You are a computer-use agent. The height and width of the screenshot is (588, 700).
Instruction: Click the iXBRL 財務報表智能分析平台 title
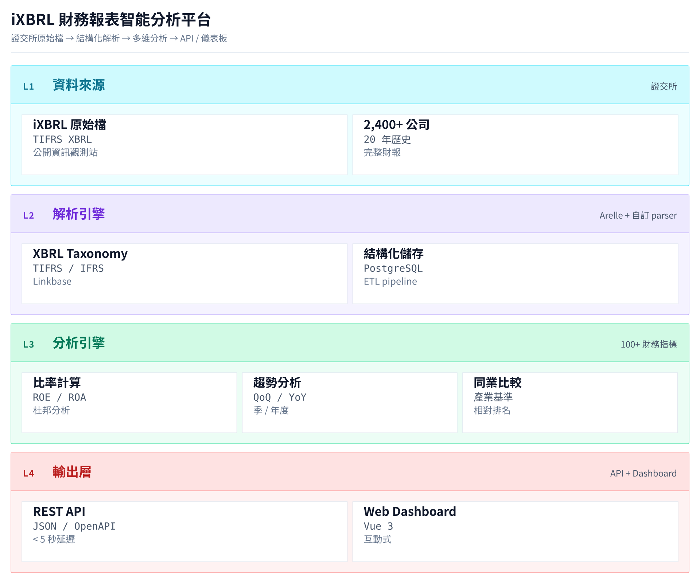111,20
